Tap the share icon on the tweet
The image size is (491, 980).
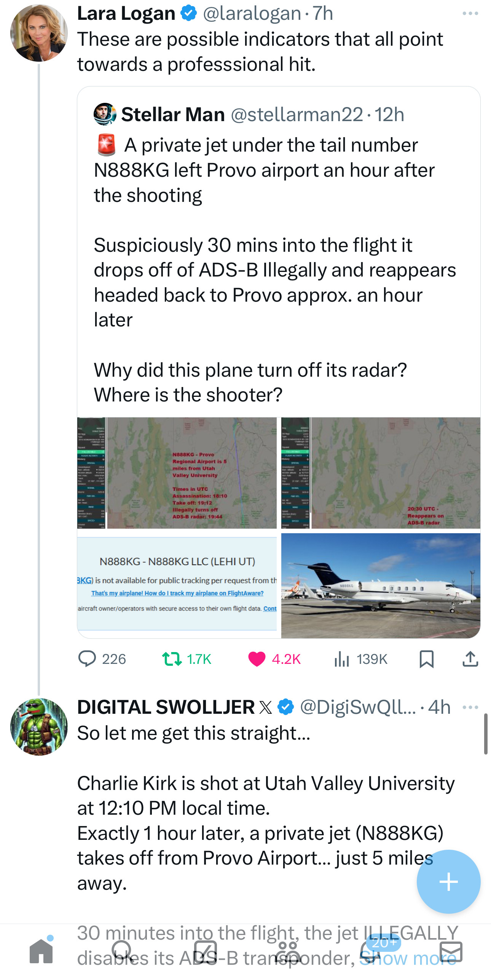click(x=470, y=659)
